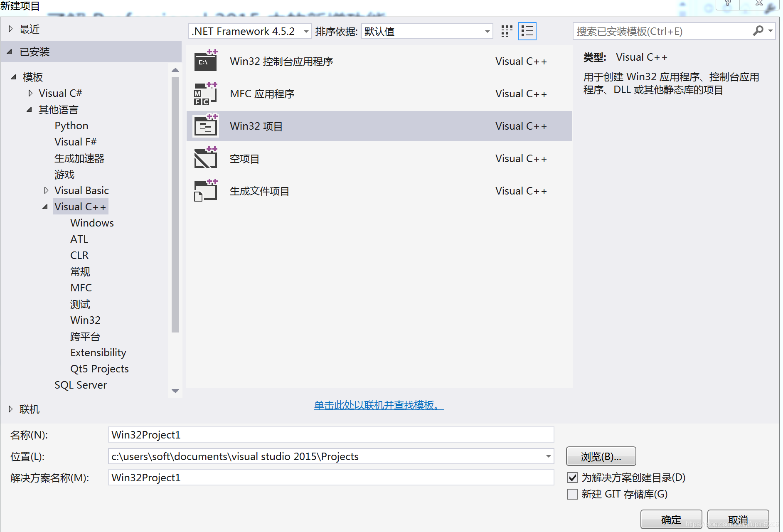Select the MFC 应用程序 template icon

[x=205, y=93]
